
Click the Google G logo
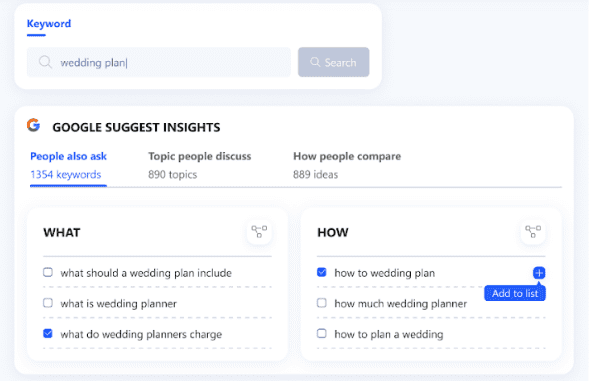[x=34, y=125]
